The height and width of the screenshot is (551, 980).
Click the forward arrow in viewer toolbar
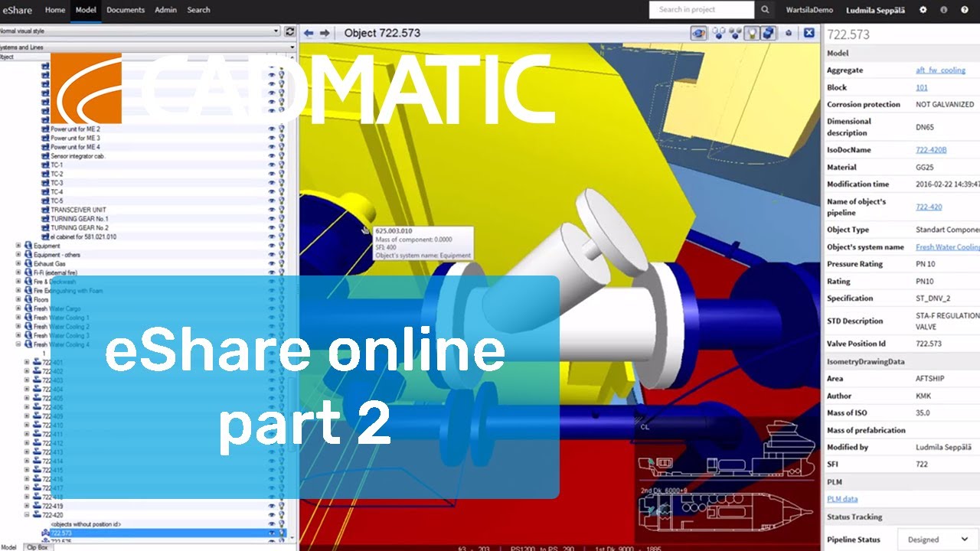pos(325,33)
